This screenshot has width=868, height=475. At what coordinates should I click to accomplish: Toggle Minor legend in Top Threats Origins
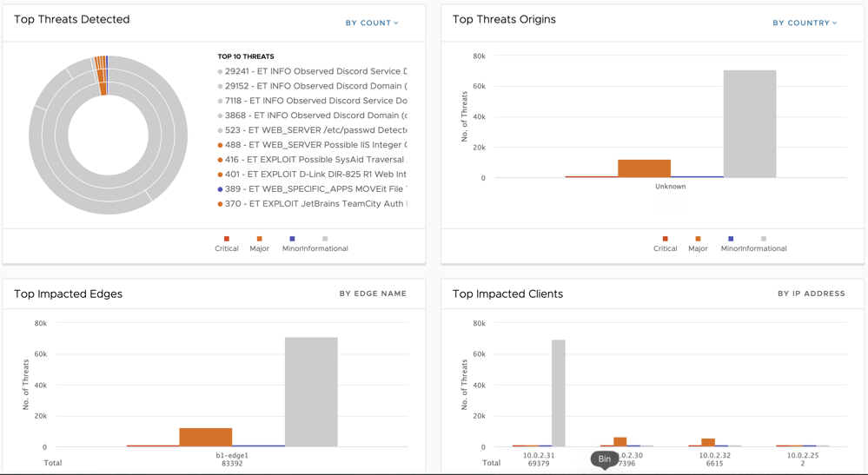pyautogui.click(x=731, y=244)
